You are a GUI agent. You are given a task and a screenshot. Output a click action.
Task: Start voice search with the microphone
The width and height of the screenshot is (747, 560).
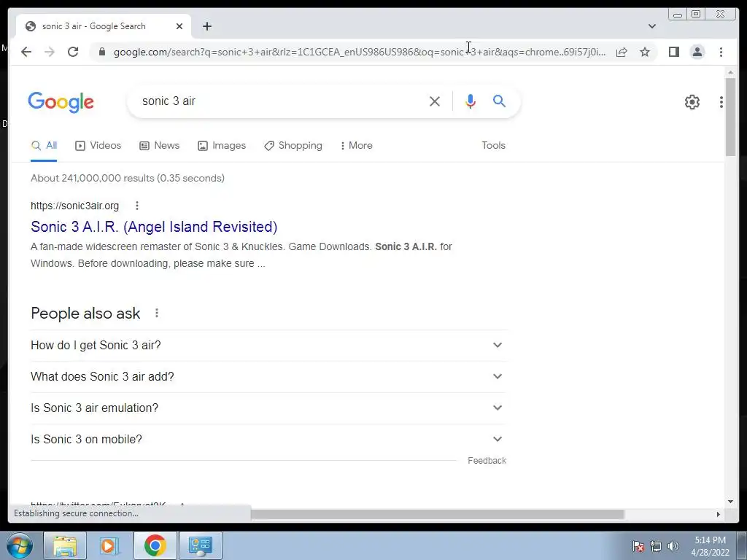[x=471, y=101]
